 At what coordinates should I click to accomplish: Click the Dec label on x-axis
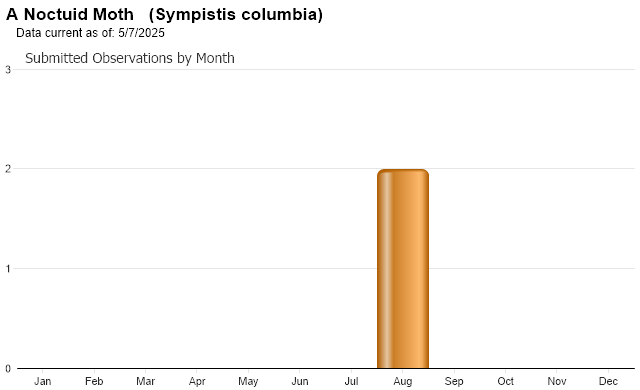click(x=608, y=381)
